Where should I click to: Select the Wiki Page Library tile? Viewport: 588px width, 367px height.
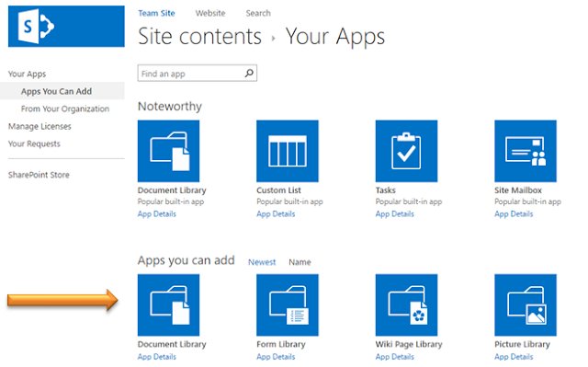click(406, 304)
